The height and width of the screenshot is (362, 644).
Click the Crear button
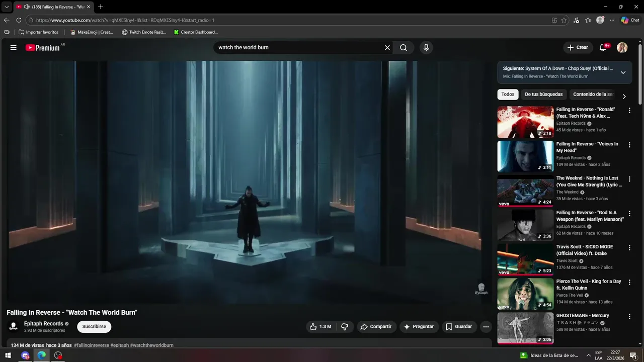578,47
